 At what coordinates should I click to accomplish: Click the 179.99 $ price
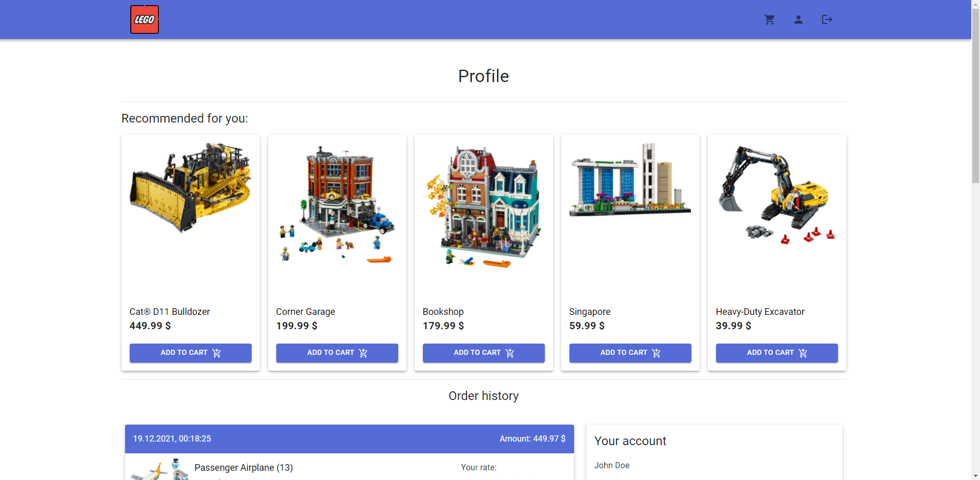(443, 326)
